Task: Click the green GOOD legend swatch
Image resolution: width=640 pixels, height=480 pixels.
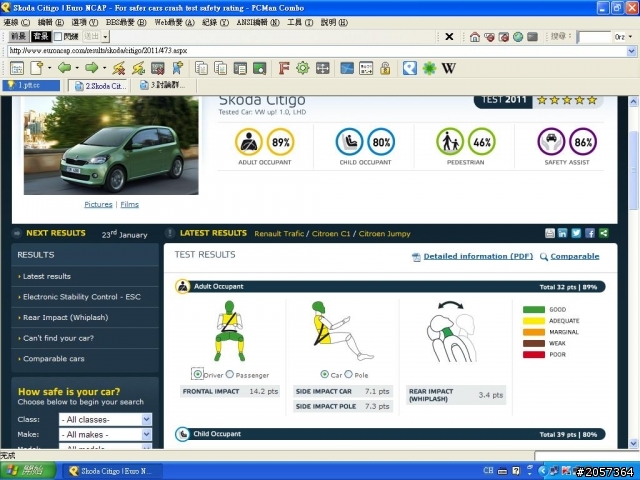Action: pyautogui.click(x=534, y=309)
